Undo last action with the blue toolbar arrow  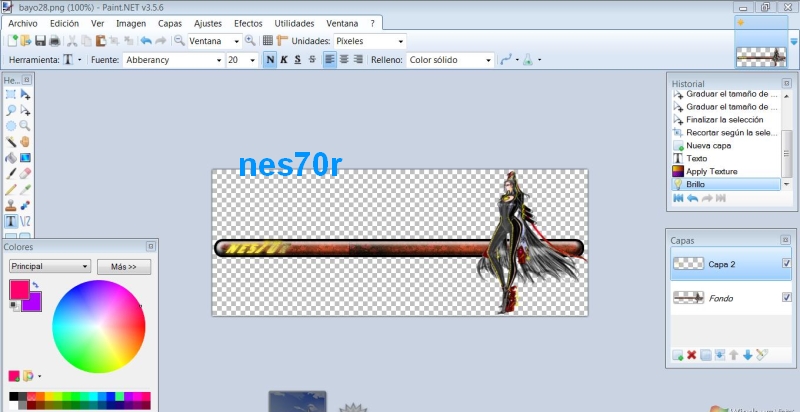[146, 41]
